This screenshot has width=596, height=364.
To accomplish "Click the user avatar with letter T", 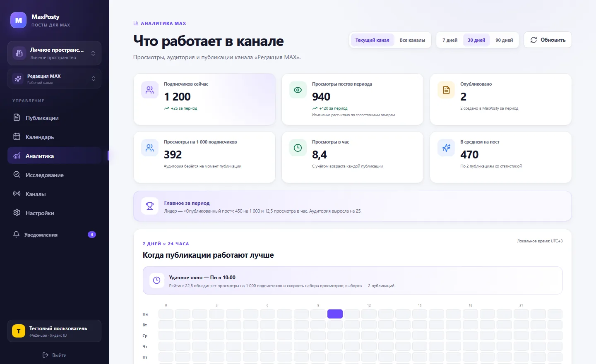I will coord(19,331).
